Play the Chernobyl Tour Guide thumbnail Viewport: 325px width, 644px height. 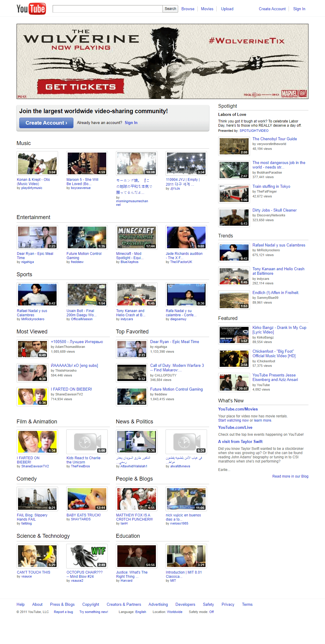tap(234, 146)
